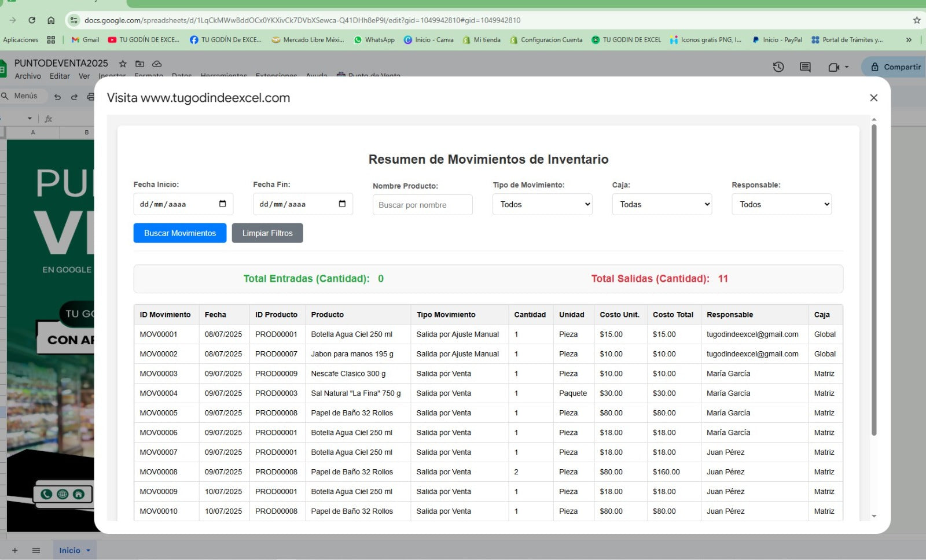Star the PUNTODEVENTA2025 spreadsheet
The width and height of the screenshot is (926, 560).
tap(123, 64)
